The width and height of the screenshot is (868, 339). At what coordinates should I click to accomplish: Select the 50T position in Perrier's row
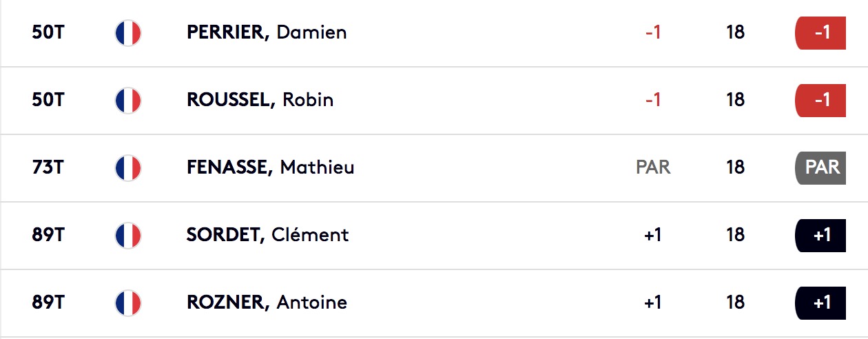tap(48, 32)
